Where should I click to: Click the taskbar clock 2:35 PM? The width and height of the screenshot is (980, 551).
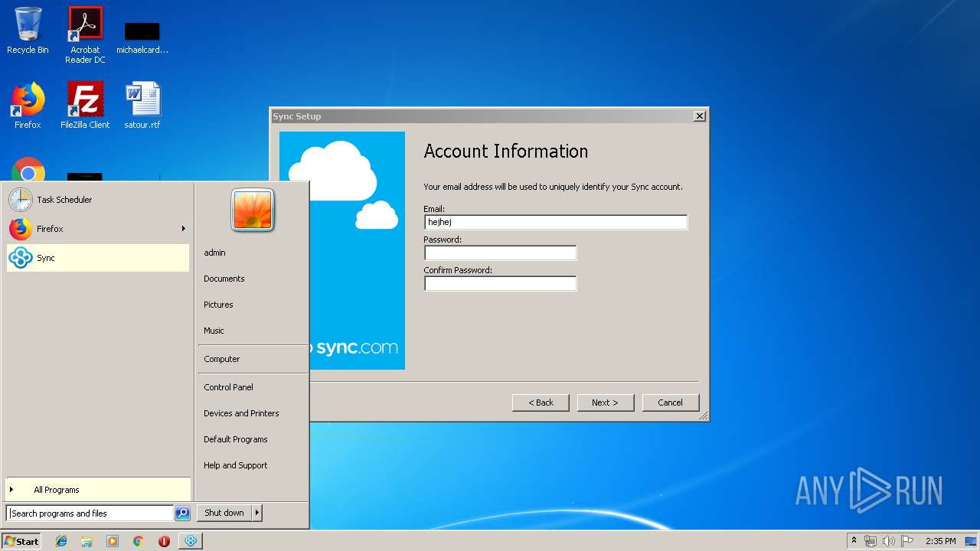click(940, 541)
